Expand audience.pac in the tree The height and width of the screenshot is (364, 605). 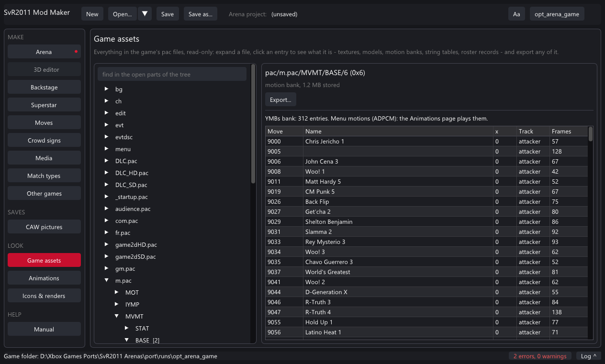point(107,209)
